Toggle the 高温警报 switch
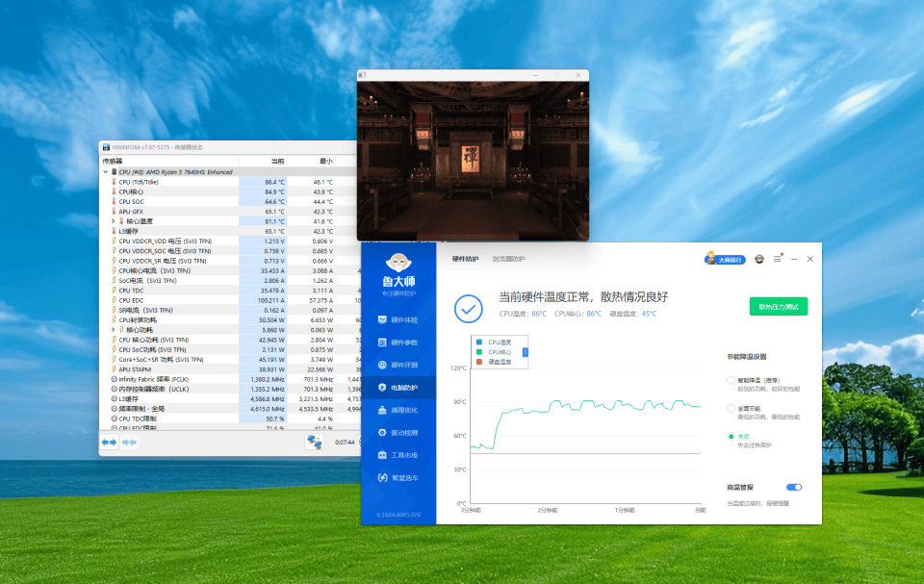The height and width of the screenshot is (584, 924). [794, 488]
